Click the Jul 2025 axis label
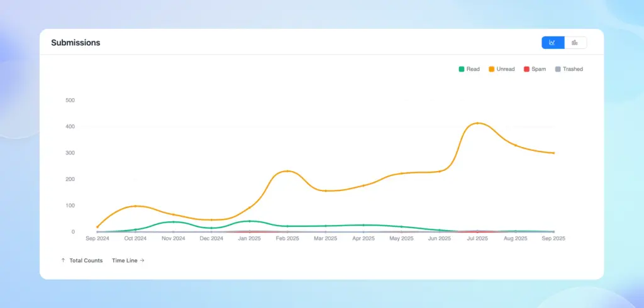 (x=478, y=239)
